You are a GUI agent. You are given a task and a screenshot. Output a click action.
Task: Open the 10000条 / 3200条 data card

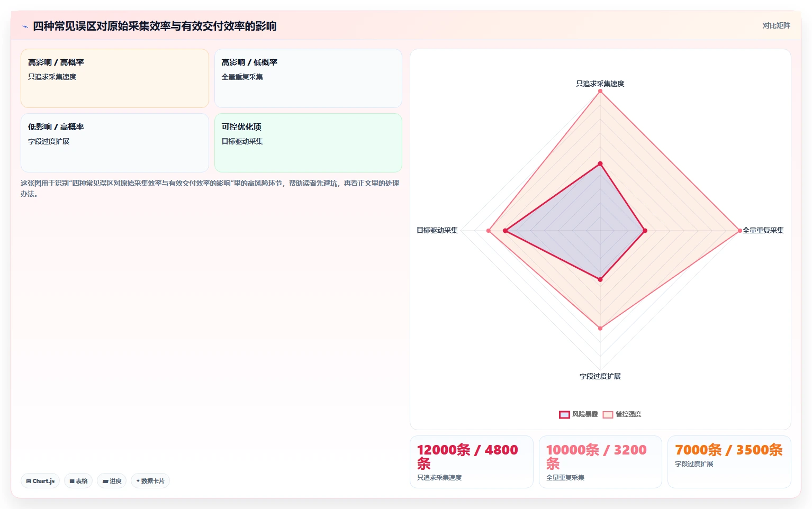(x=600, y=462)
